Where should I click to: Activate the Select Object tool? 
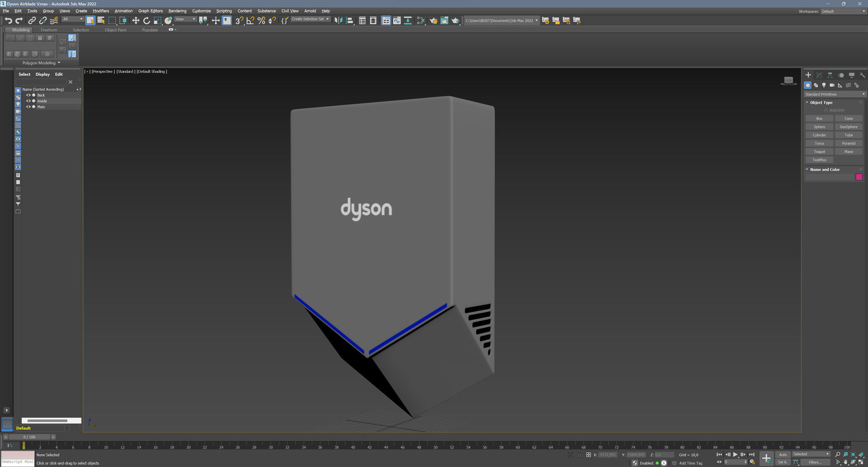(x=90, y=20)
